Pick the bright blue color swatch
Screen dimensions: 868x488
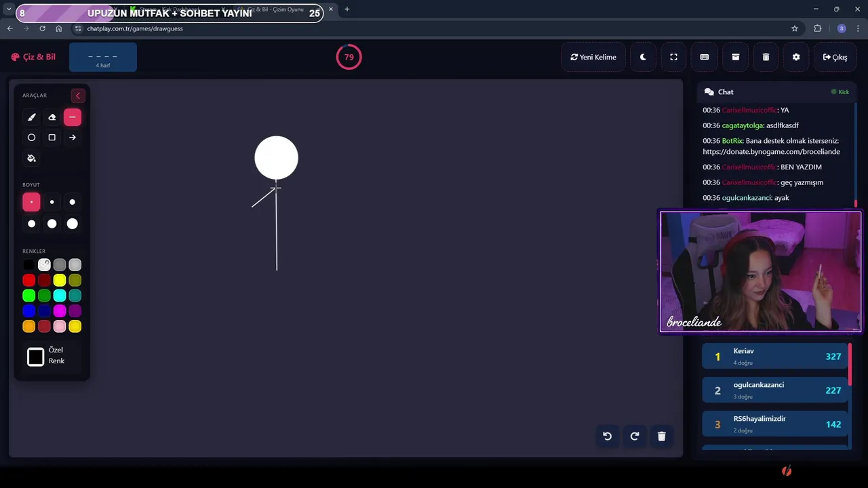(x=28, y=311)
